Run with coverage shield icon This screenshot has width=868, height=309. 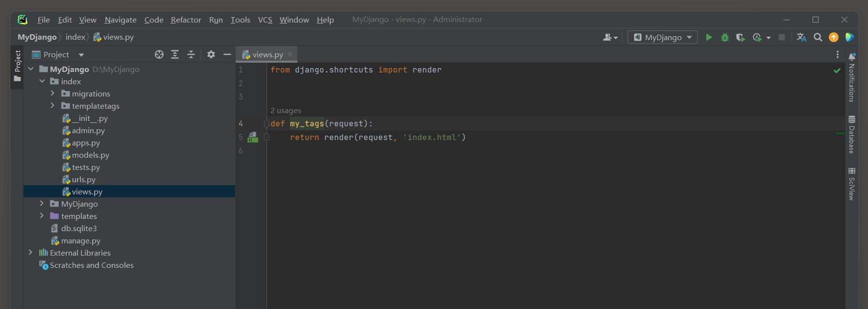(741, 37)
